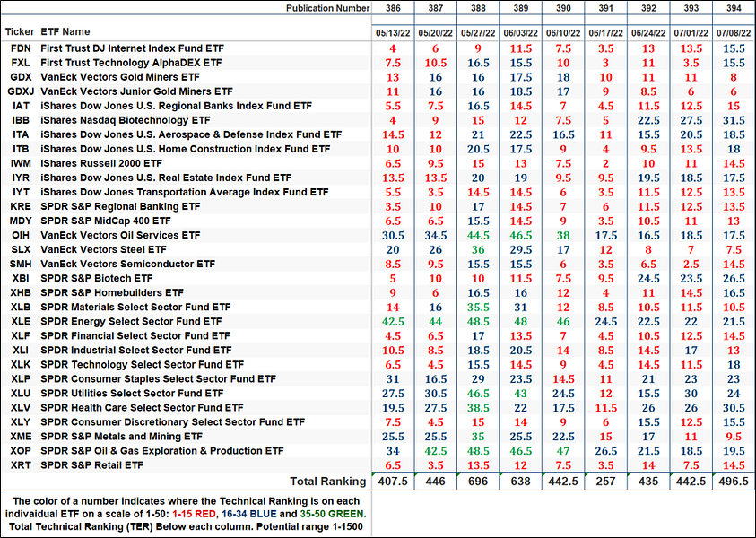756x538 pixels.
Task: Select ITA value 20.5 for 07/01/22
Action: coord(691,135)
